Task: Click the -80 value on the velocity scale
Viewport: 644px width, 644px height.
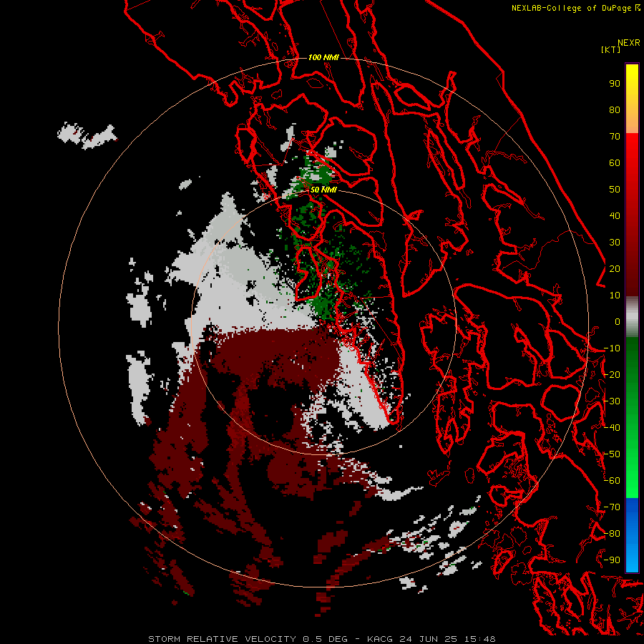Action: (x=612, y=534)
